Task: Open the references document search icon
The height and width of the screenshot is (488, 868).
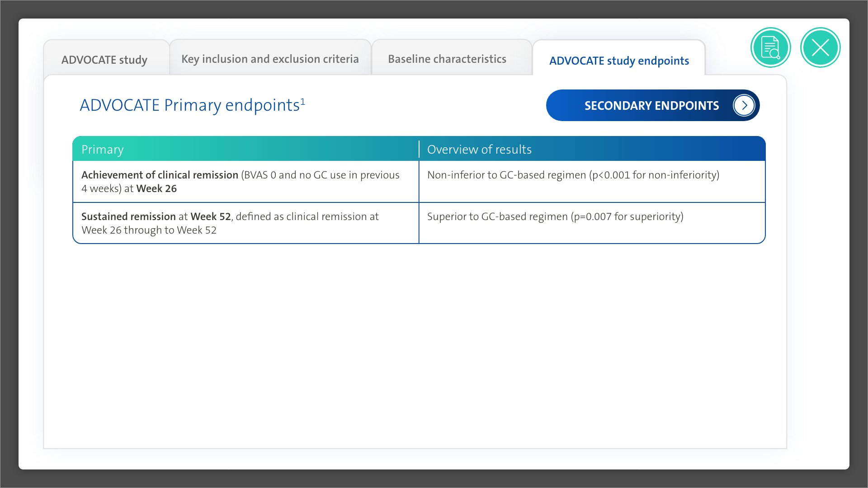Action: point(770,47)
